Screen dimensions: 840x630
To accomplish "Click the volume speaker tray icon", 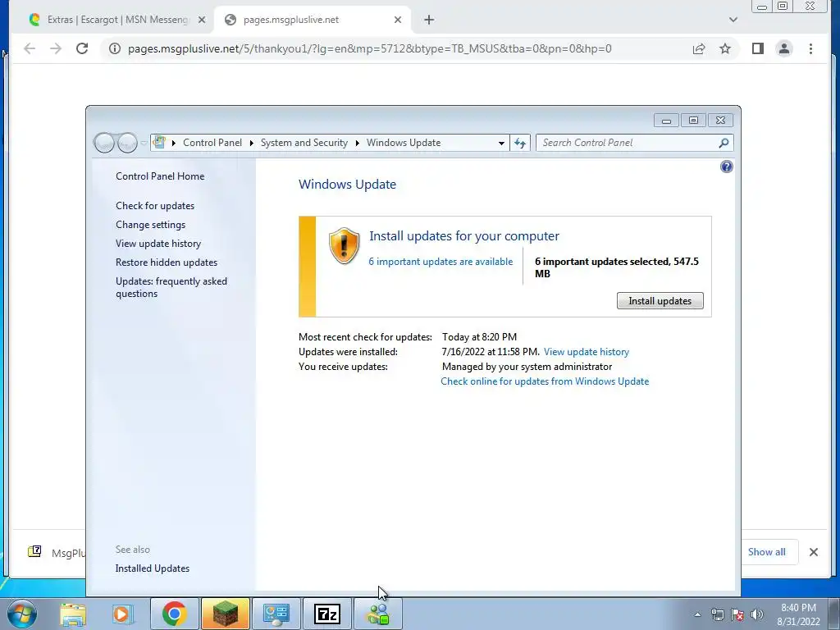I will [x=757, y=614].
